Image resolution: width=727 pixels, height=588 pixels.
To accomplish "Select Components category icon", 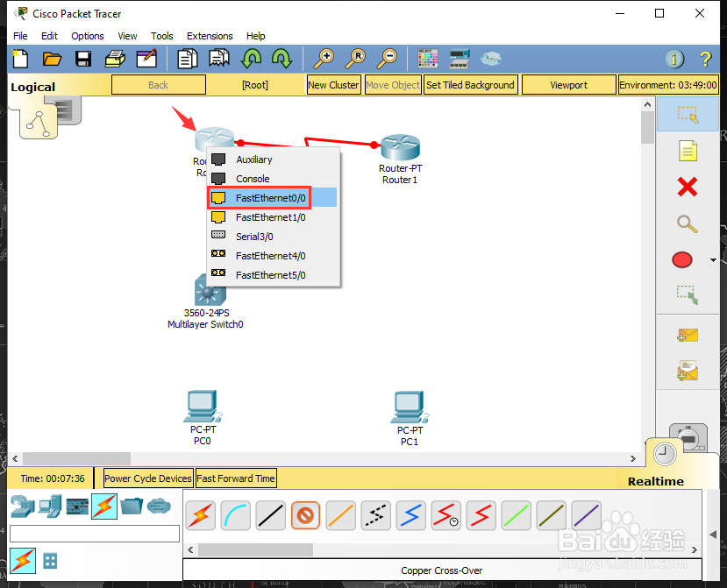I will tap(77, 506).
